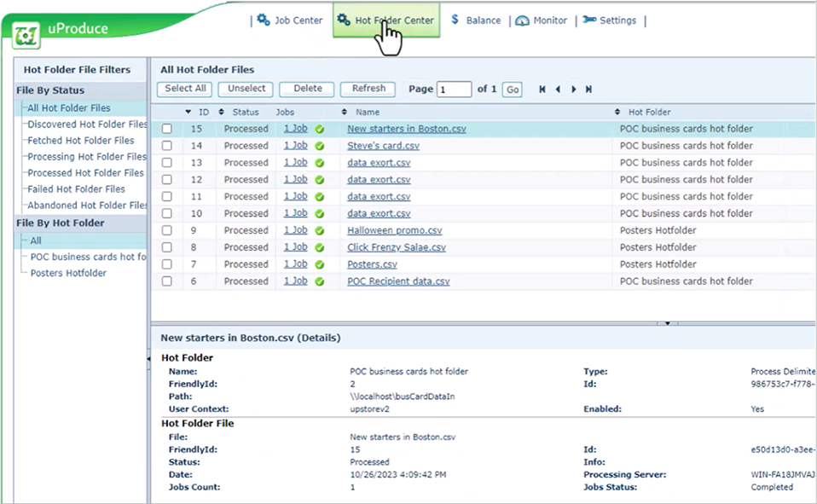Viewport: 817px width, 504px height.
Task: Open the Settings tab
Action: coord(609,20)
